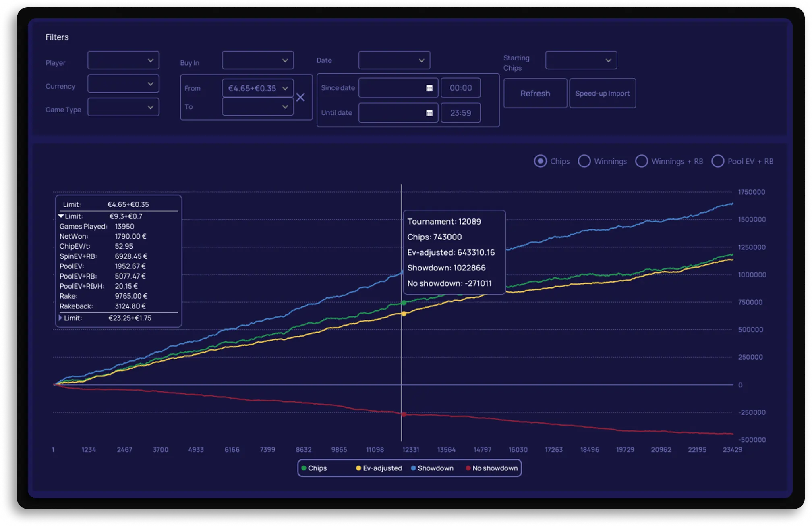Click the Since date calendar icon

(429, 88)
